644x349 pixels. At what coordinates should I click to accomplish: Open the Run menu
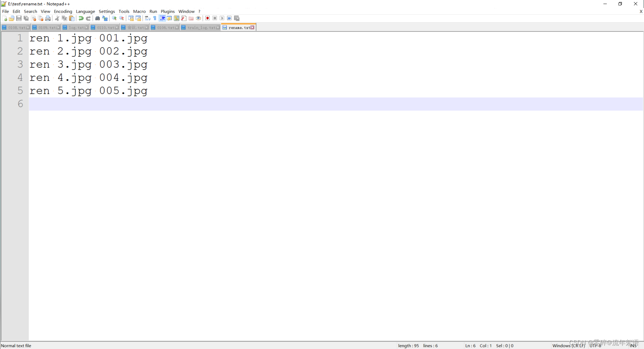click(x=153, y=11)
